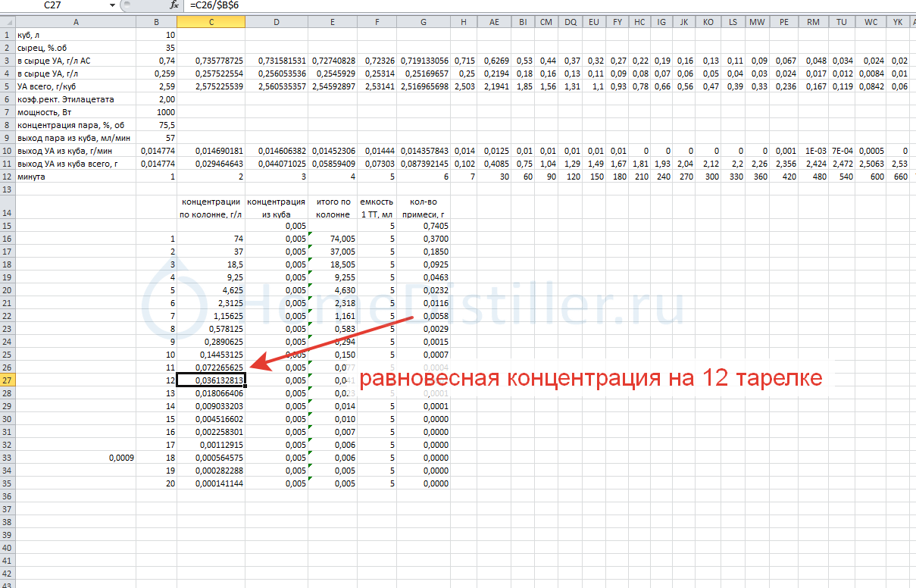Select row header 27
This screenshot has height=588, width=916.
tap(7, 380)
